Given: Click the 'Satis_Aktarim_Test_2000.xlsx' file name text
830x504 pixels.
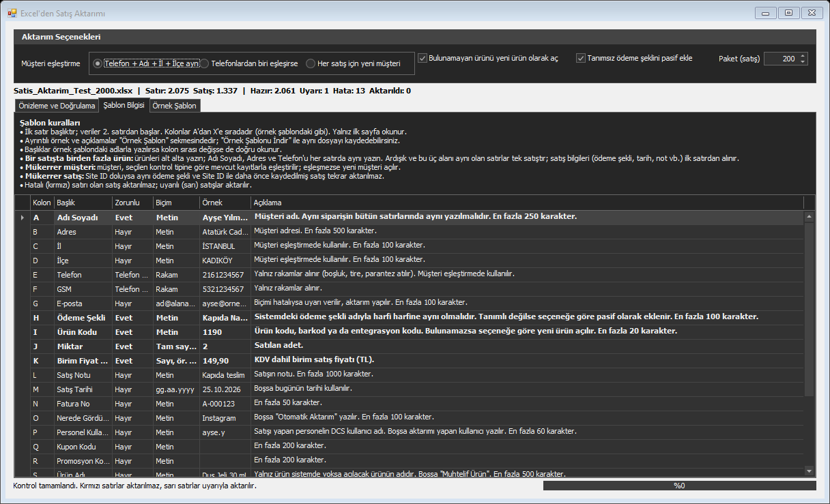Looking at the screenshot, I should 73,90.
